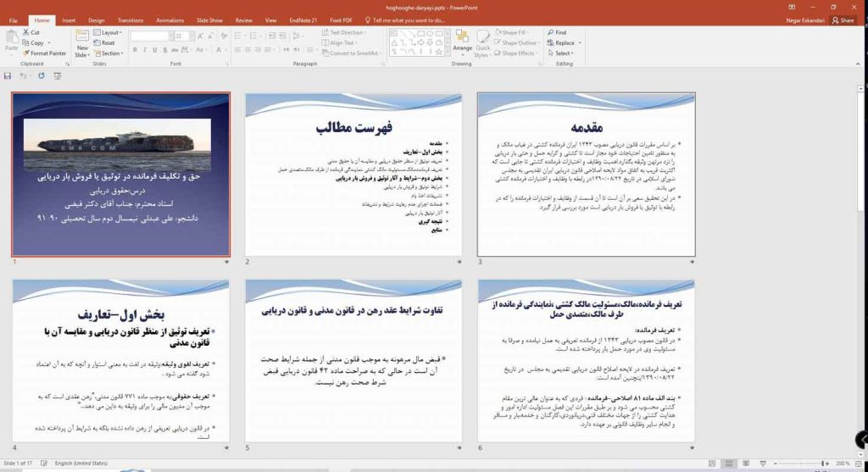Open the Copy dropdown arrow
The image size is (868, 472).
(49, 42)
